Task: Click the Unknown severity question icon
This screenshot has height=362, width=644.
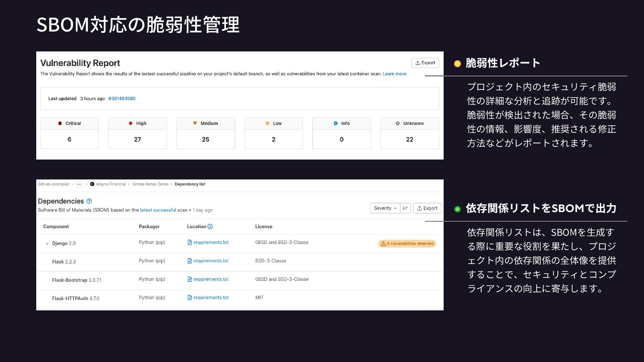Action: 398,123
